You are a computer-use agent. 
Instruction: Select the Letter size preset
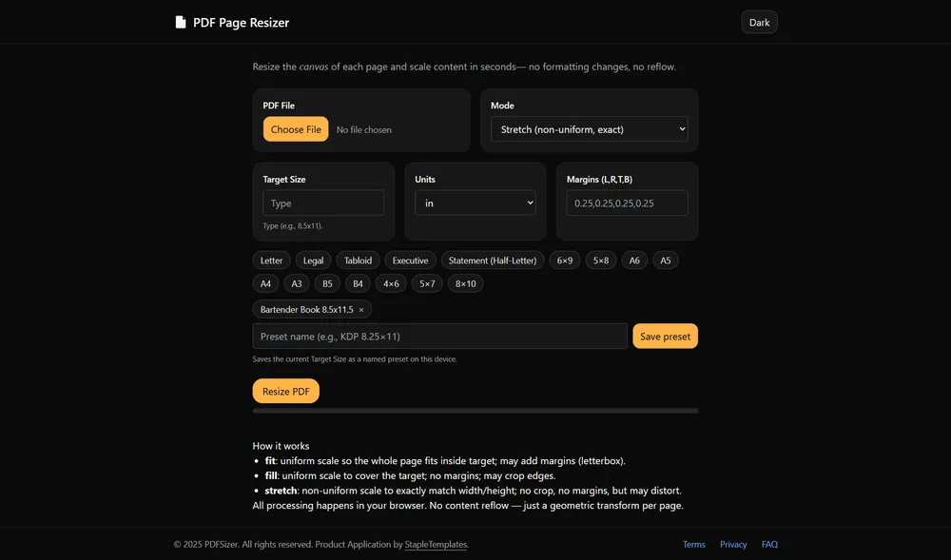pos(271,261)
